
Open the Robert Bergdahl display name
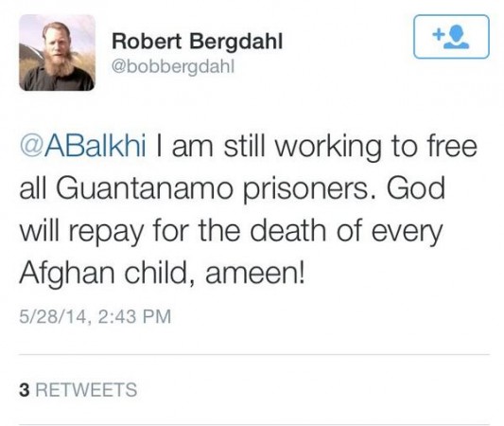tap(197, 42)
